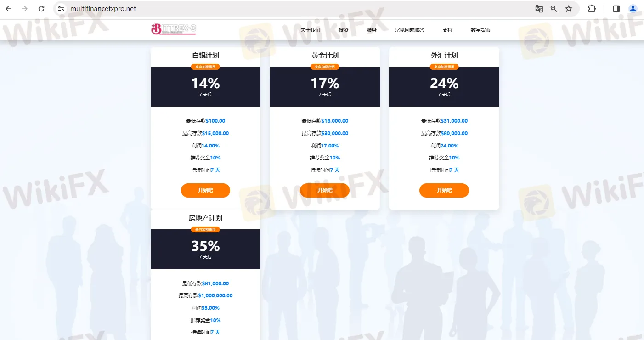Image resolution: width=644 pixels, height=340 pixels.
Task: Open the Chrome profile avatar
Action: coord(633,9)
